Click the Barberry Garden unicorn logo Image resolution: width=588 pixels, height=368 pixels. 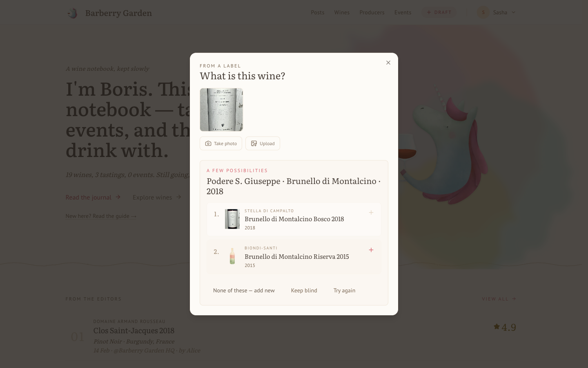tap(72, 13)
